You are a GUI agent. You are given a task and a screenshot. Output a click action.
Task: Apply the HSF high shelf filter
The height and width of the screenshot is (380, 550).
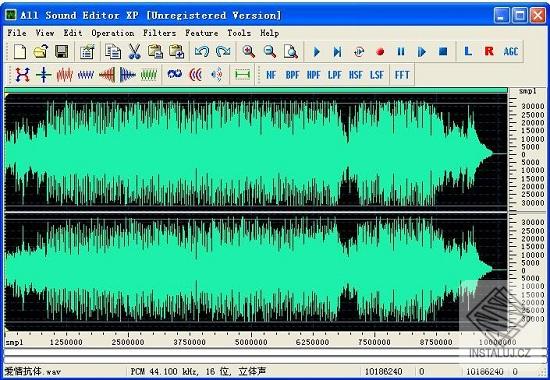(355, 75)
